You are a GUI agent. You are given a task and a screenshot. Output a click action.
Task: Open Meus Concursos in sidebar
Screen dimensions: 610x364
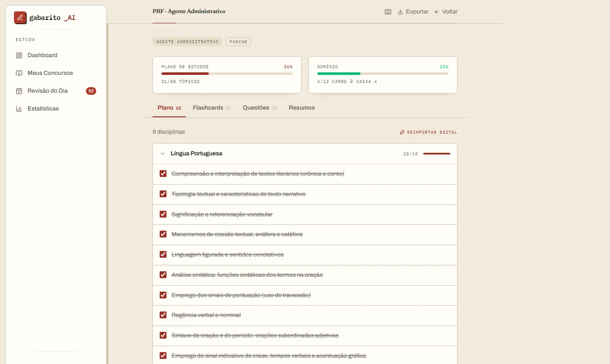click(56, 73)
